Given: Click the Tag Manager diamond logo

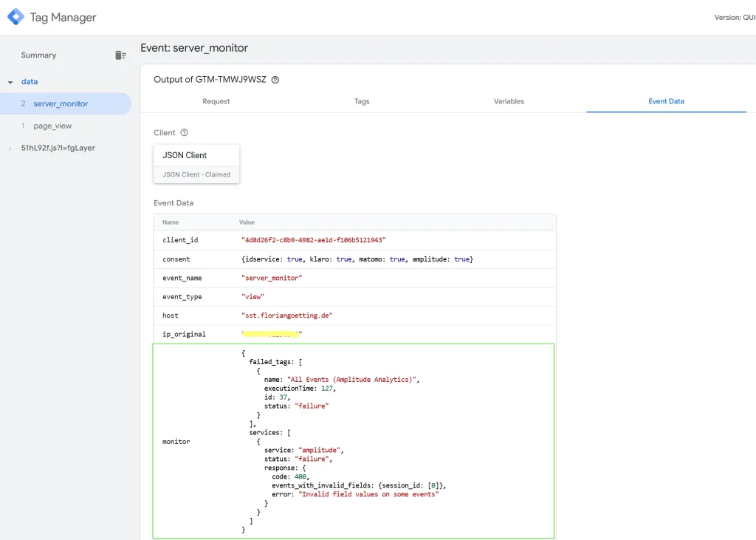Looking at the screenshot, I should pos(16,17).
